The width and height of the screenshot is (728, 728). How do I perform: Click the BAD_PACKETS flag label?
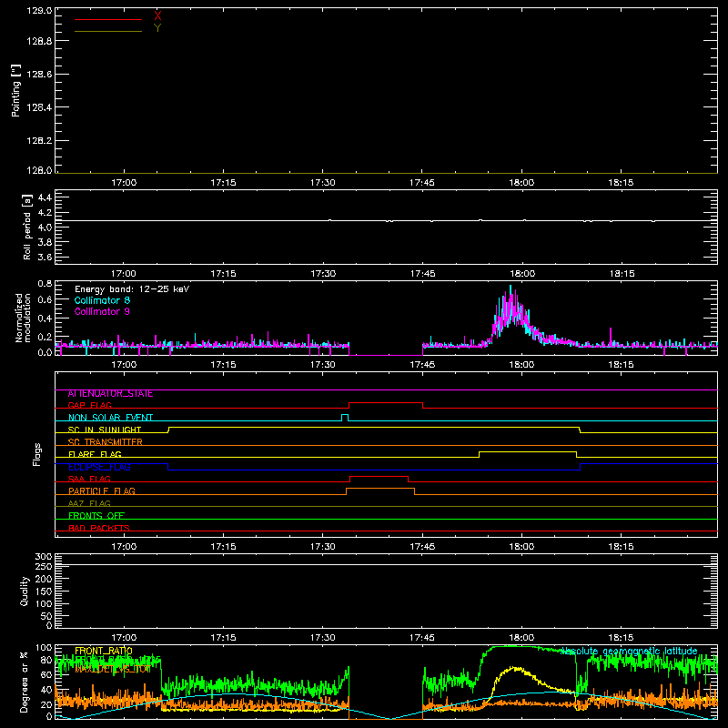point(99,529)
